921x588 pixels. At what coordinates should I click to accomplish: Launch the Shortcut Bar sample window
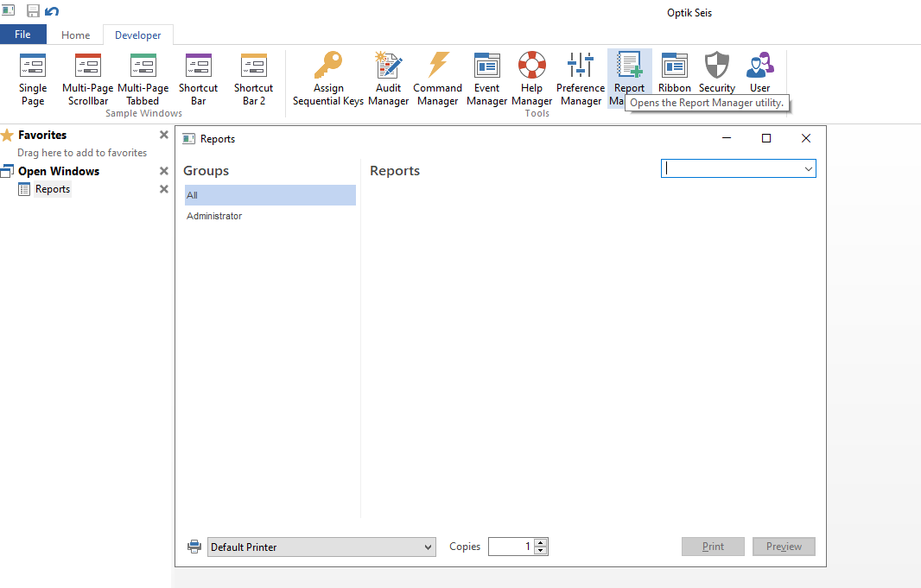point(199,79)
